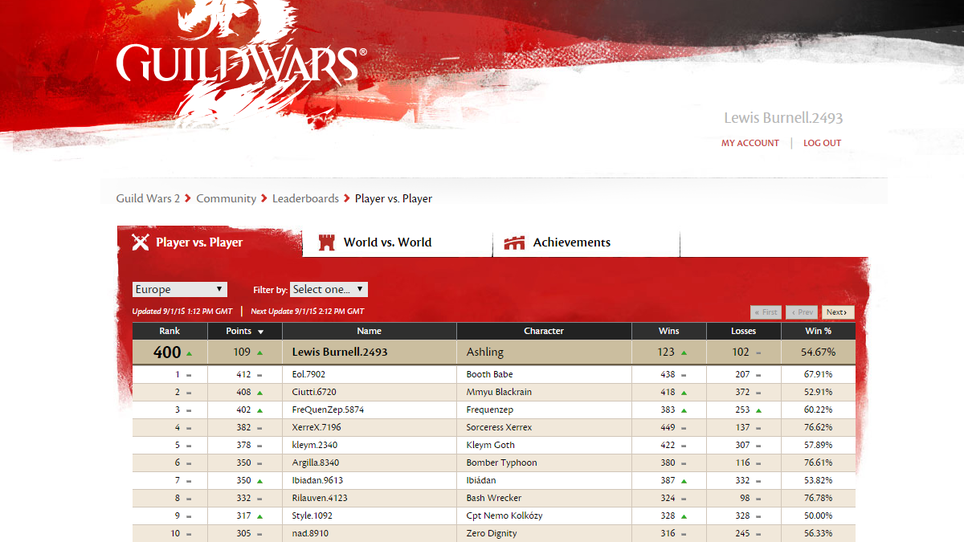Viewport: 964px width, 542px height.
Task: Click character Sorceress Xerrex
Action: pyautogui.click(x=499, y=427)
